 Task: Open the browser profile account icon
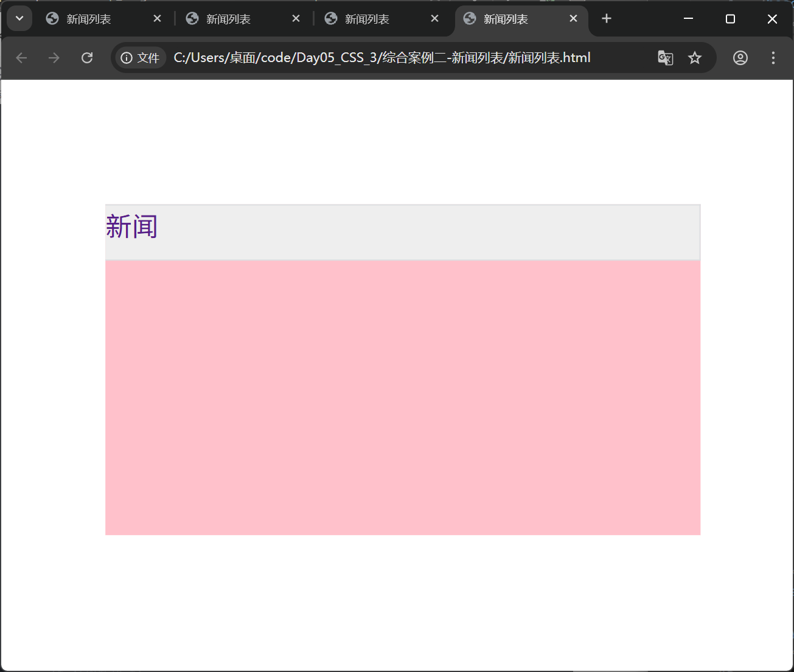coord(740,57)
